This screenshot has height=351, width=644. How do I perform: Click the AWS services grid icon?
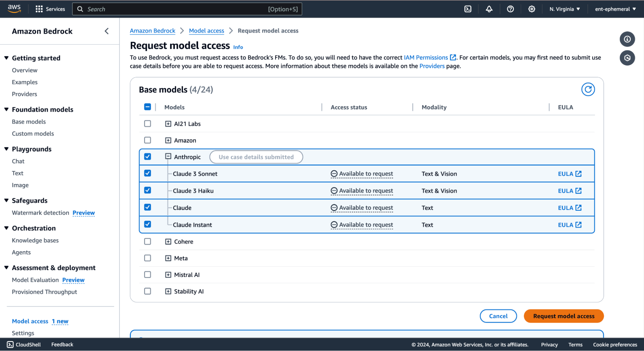point(39,9)
